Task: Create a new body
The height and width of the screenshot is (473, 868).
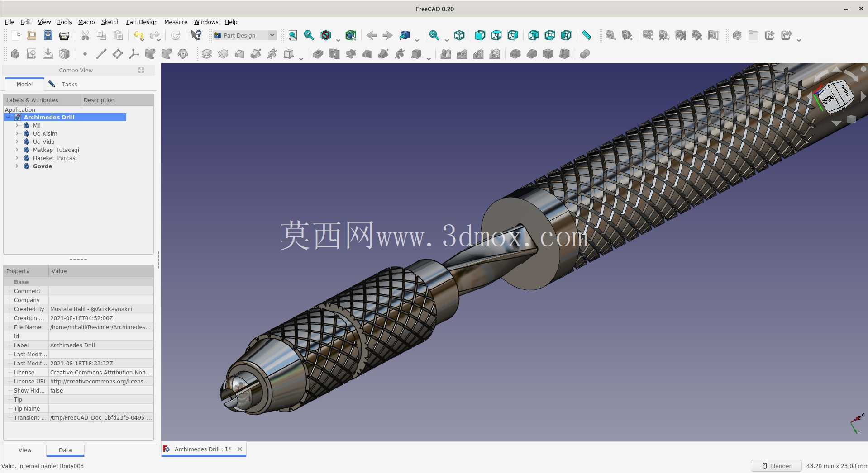Action: (15, 54)
